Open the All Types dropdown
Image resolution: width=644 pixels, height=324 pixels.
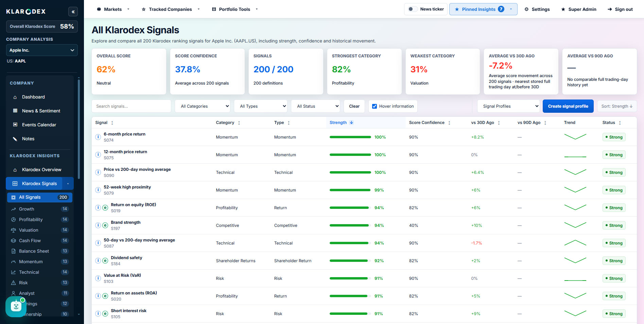(261, 106)
